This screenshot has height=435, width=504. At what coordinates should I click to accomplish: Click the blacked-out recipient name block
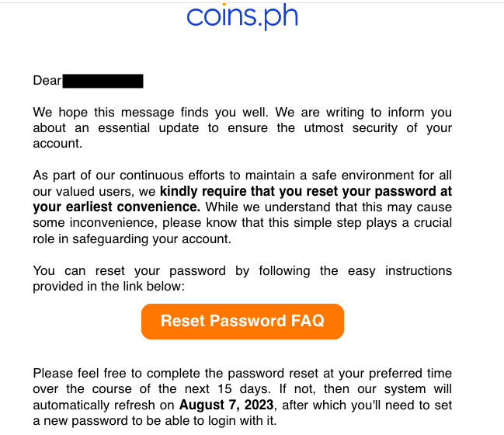point(103,81)
